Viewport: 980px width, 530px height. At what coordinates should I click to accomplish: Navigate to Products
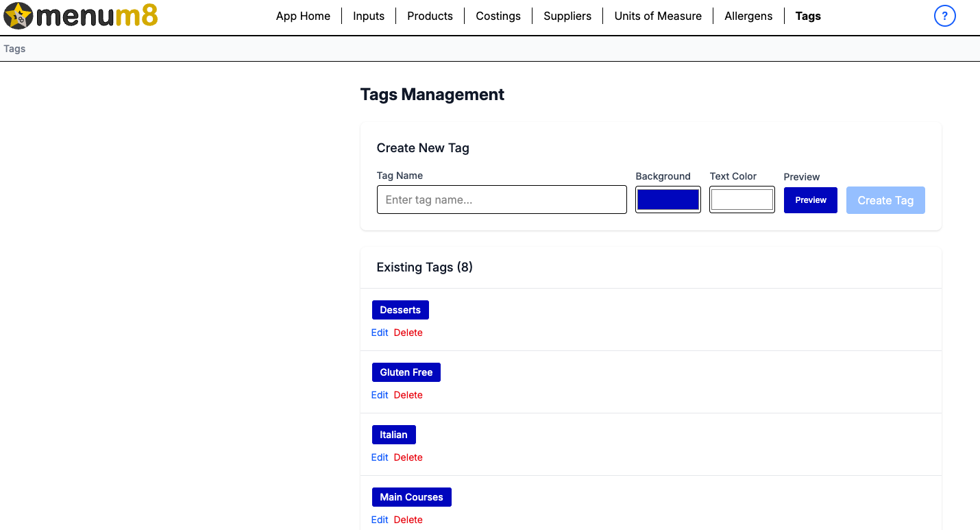click(x=430, y=16)
